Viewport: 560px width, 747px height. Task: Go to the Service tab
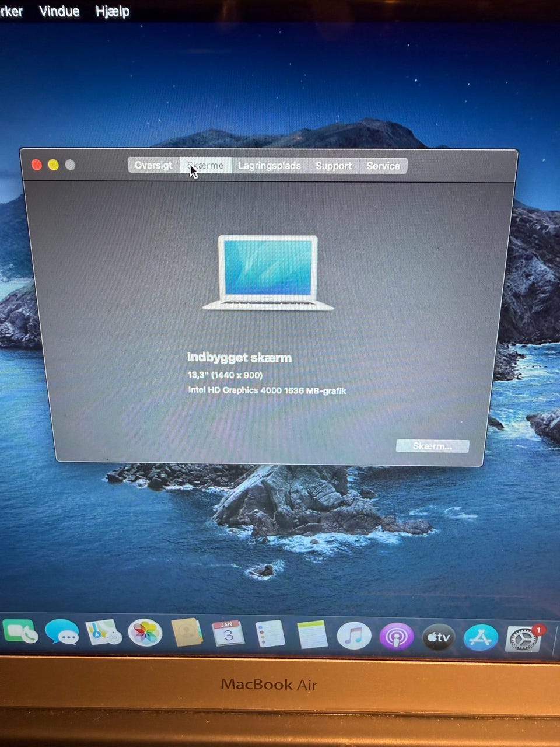[383, 166]
